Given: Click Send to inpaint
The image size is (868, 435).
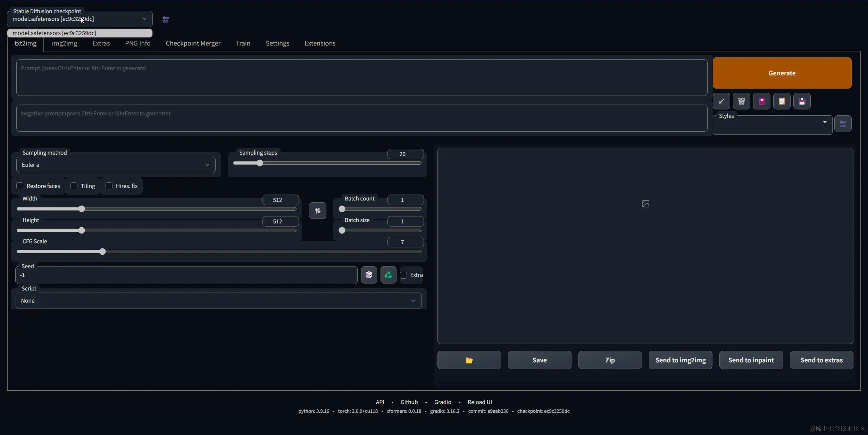Looking at the screenshot, I should click(751, 360).
